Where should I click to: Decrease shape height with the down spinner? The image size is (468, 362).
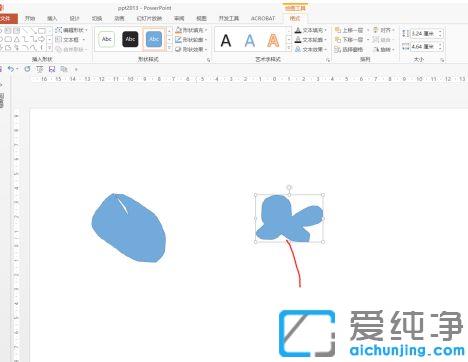coord(440,36)
